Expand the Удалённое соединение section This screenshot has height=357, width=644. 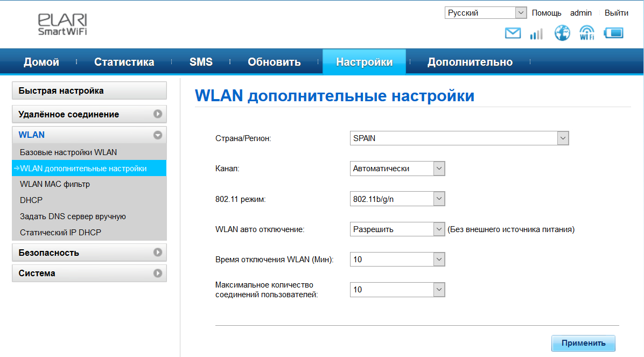(x=89, y=114)
